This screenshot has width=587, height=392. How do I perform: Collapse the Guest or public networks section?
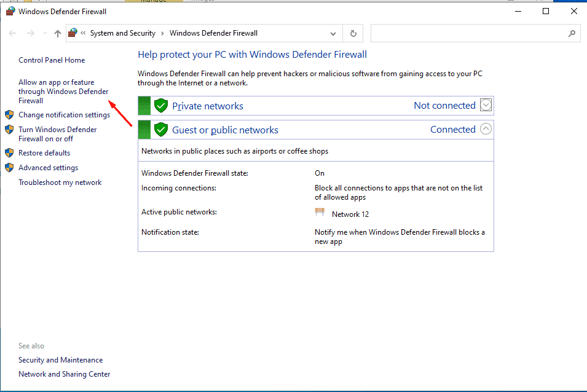(486, 129)
